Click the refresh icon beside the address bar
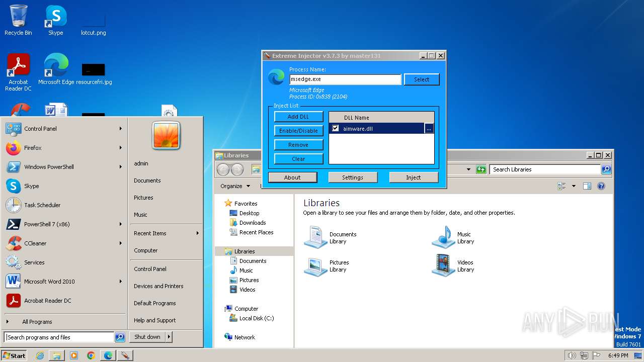 click(x=481, y=169)
